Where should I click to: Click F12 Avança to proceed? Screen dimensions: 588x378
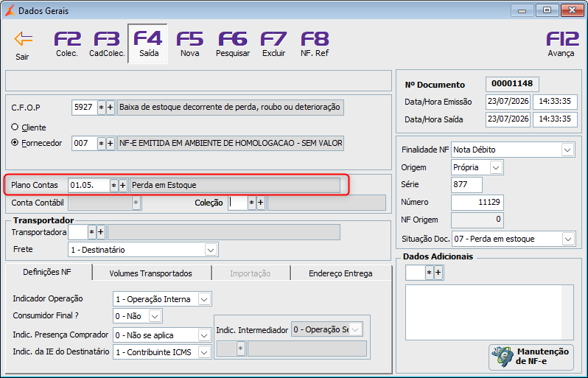(561, 44)
